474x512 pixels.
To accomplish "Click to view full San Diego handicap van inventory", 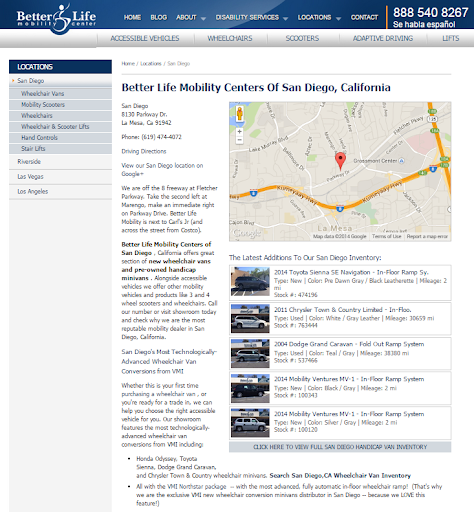I will coord(340,447).
